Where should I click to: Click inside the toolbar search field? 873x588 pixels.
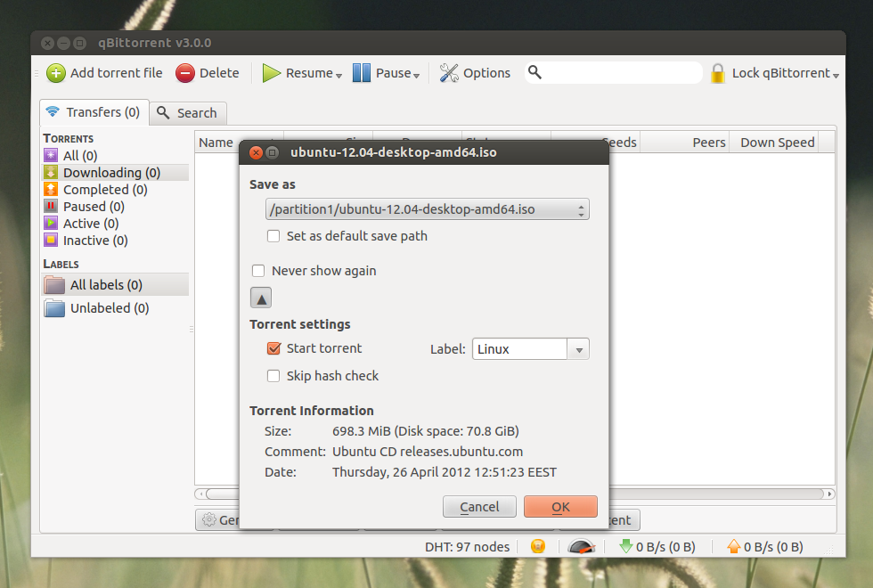(615, 72)
